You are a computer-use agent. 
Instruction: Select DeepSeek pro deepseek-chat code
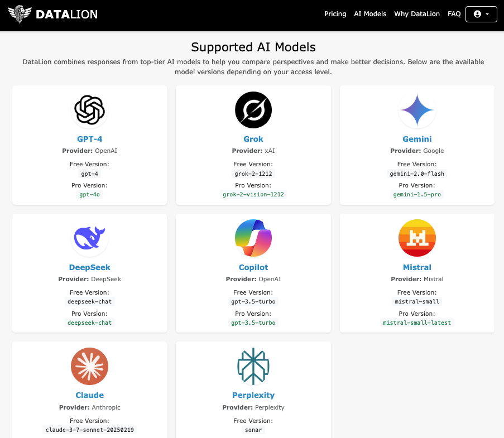(x=89, y=323)
